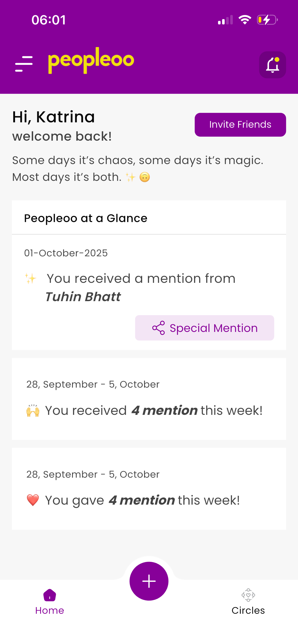Tap the share icon in Special Mention
This screenshot has height=644, width=298.
[x=158, y=328]
